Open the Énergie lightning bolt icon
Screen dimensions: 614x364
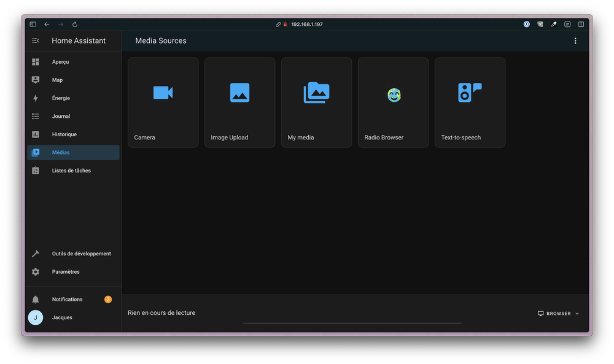pyautogui.click(x=36, y=98)
